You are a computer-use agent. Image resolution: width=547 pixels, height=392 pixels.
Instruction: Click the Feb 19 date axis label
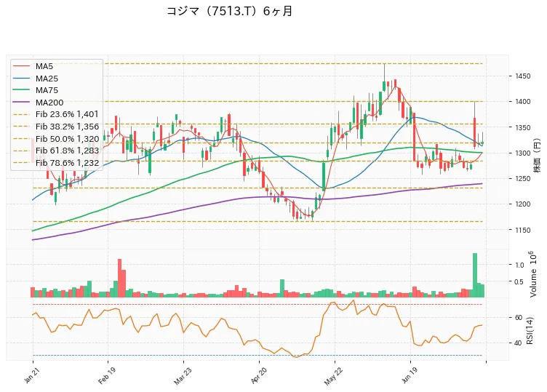106,376
